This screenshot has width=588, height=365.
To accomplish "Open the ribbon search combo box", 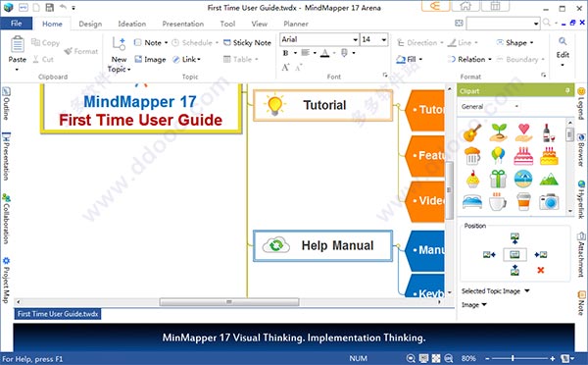I will click(x=503, y=24).
